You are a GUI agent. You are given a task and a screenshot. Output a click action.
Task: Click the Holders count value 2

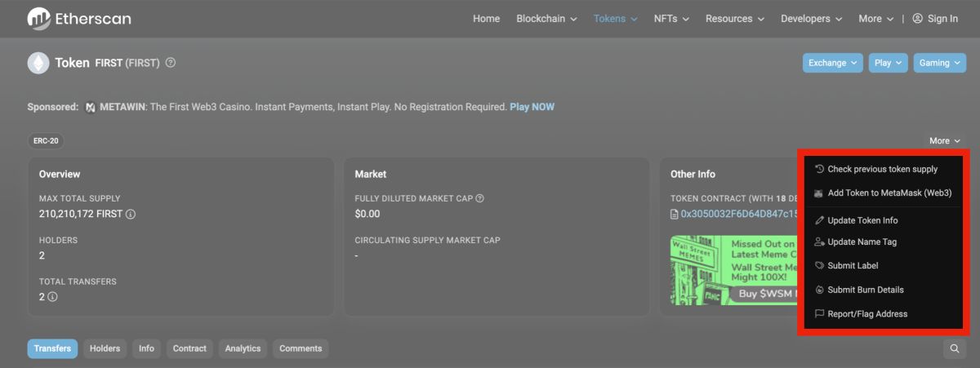point(42,256)
